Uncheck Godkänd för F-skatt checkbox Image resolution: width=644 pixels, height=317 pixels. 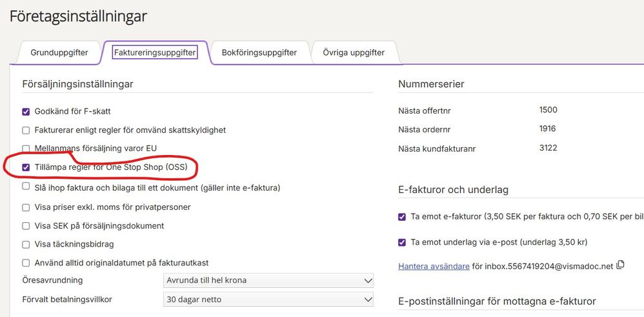[x=26, y=112]
